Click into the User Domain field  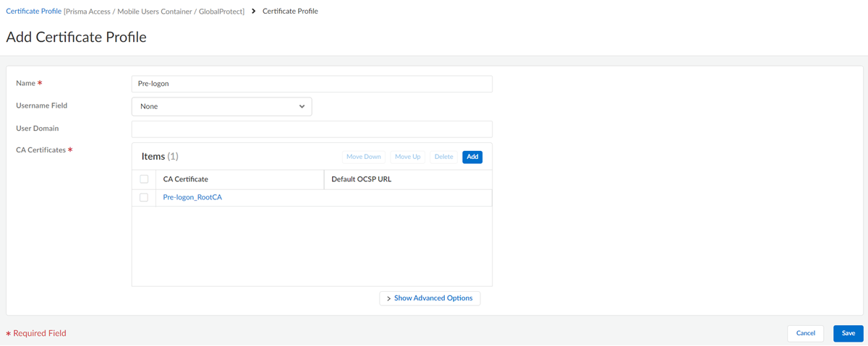[312, 129]
